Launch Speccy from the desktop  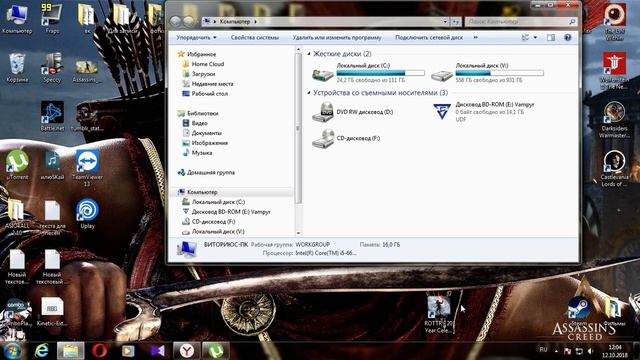pos(52,67)
